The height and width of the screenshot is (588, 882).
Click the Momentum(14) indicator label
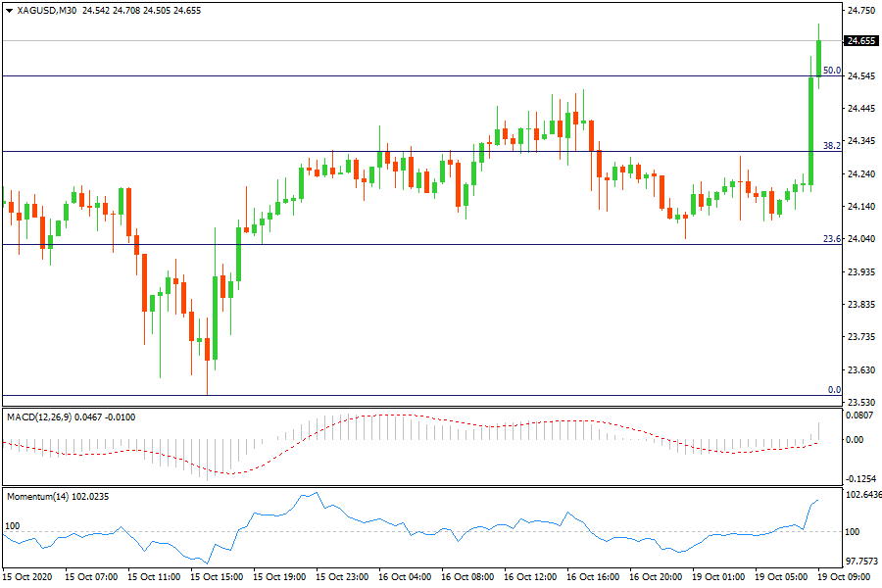(35, 497)
